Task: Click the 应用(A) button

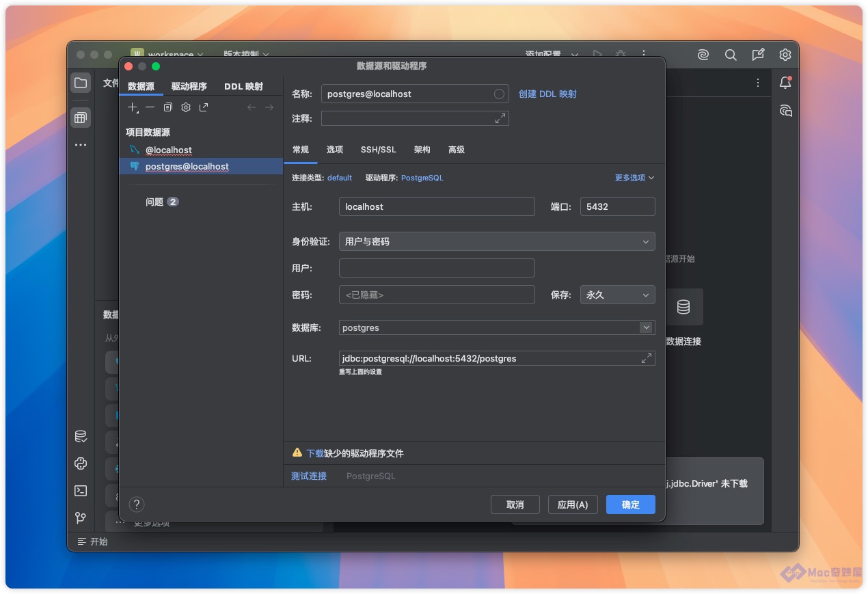Action: [573, 504]
